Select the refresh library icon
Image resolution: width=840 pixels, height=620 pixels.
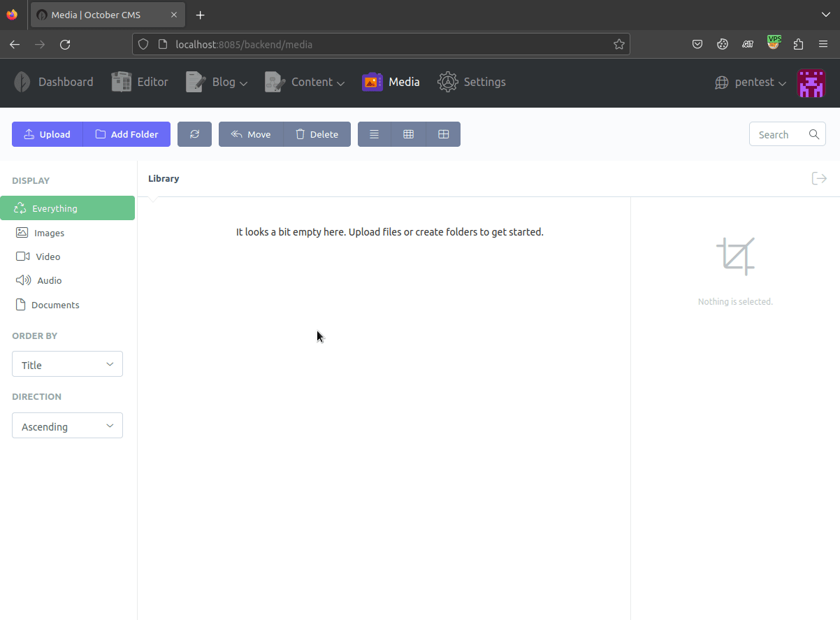(x=194, y=134)
